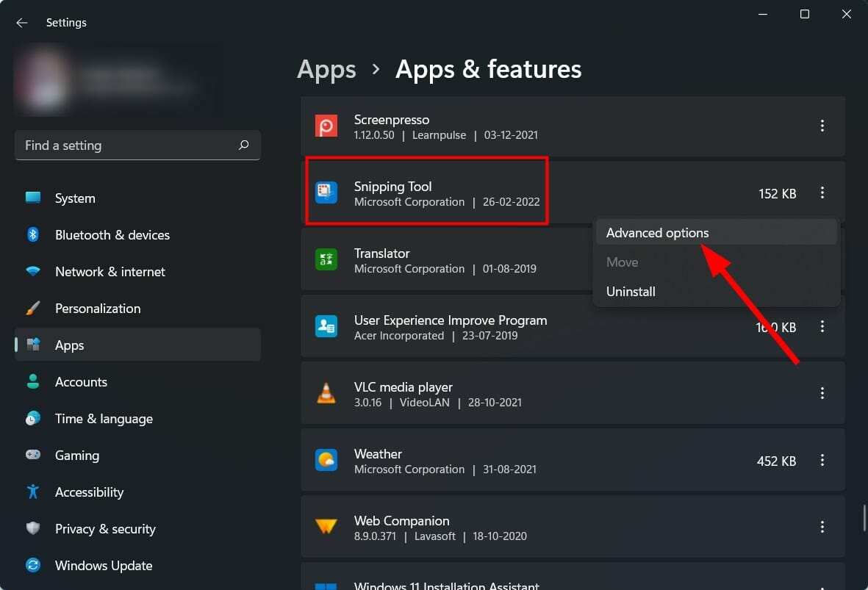Click the Find a setting search box
This screenshot has width=868, height=590.
[137, 145]
